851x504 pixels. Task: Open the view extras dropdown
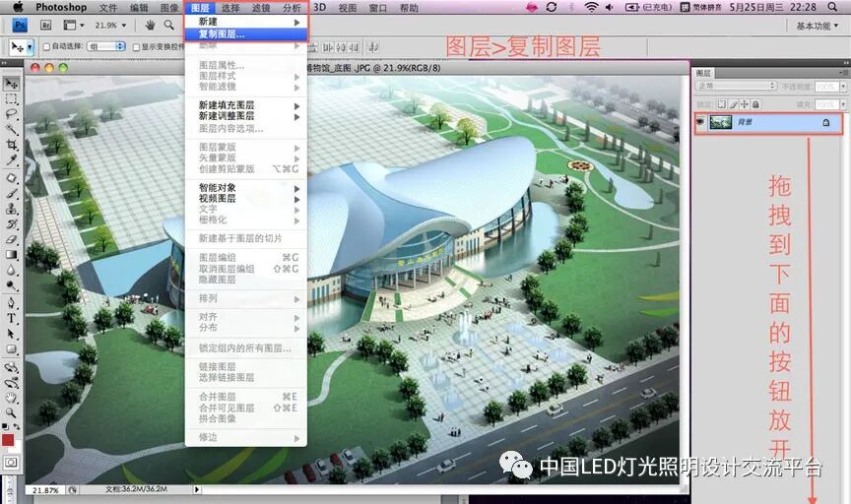point(74,25)
